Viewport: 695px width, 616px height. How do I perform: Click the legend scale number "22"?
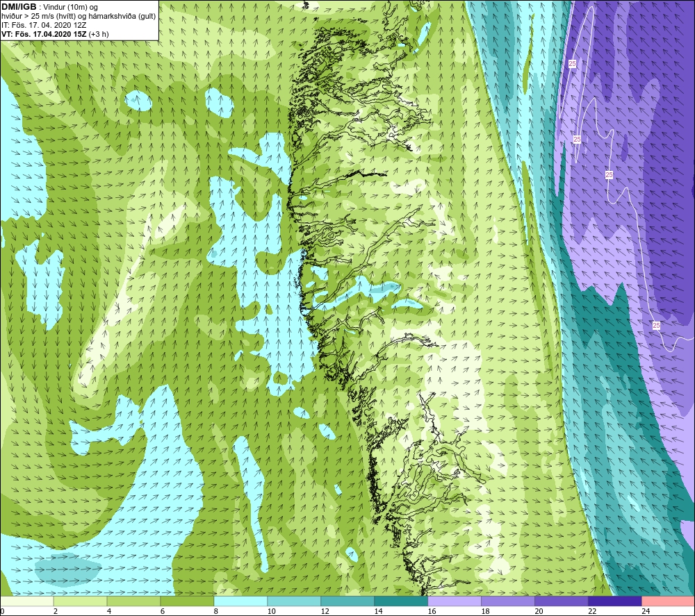[592, 611]
